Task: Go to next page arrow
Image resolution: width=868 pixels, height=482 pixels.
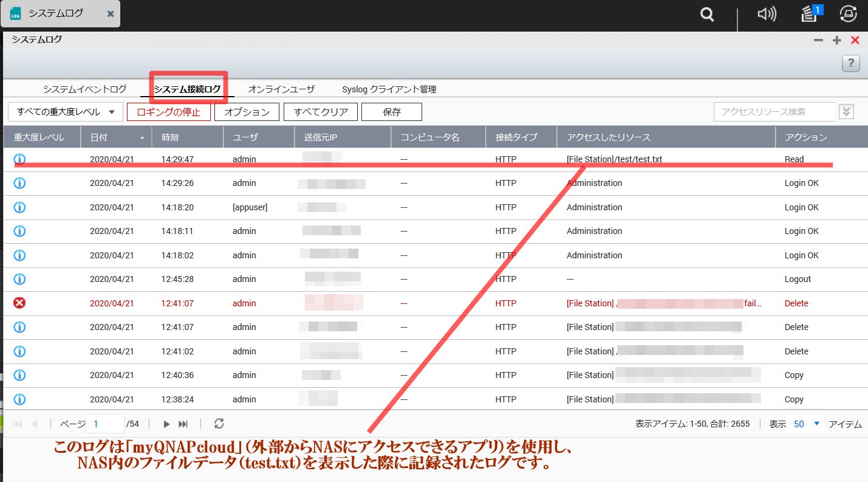Action: coord(167,424)
